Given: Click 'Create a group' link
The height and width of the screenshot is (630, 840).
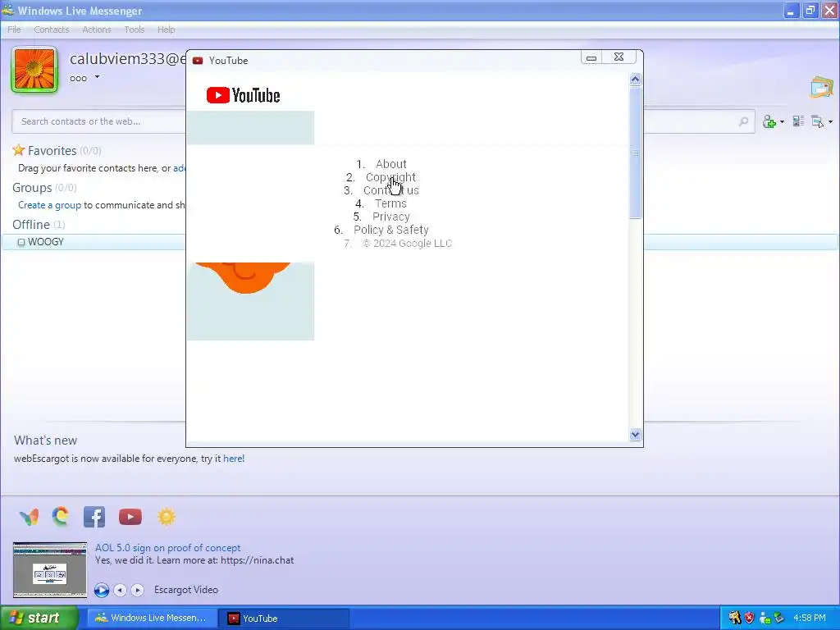Looking at the screenshot, I should tap(49, 205).
